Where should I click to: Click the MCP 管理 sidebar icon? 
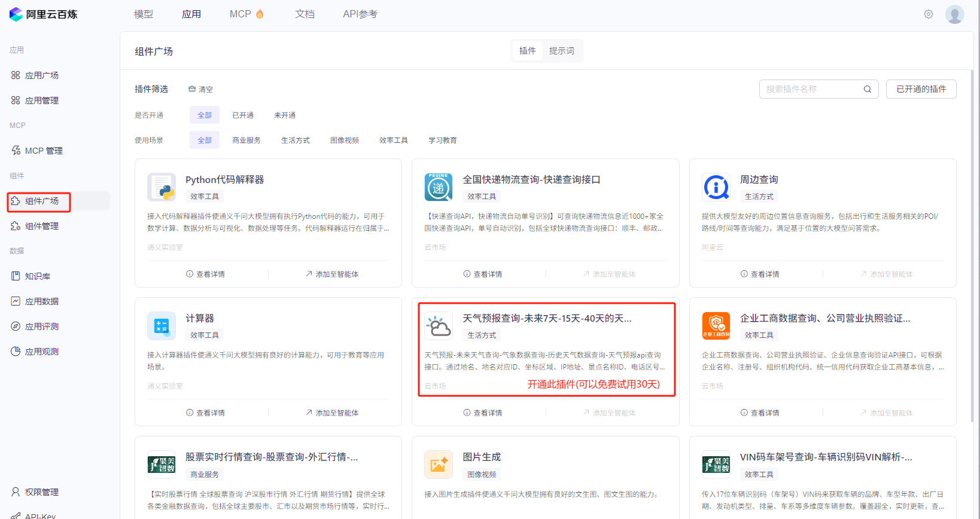[x=16, y=151]
